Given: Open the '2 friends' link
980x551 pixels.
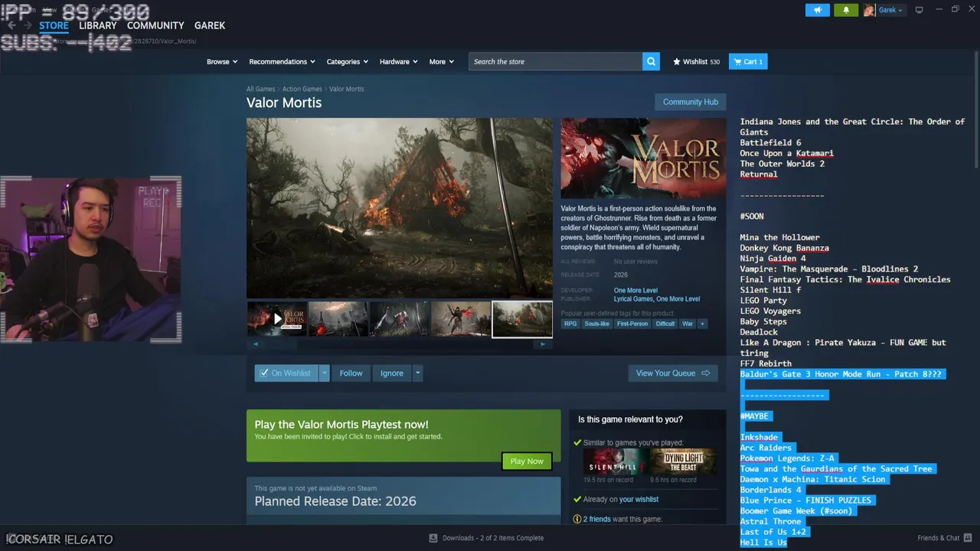Looking at the screenshot, I should coord(597,519).
